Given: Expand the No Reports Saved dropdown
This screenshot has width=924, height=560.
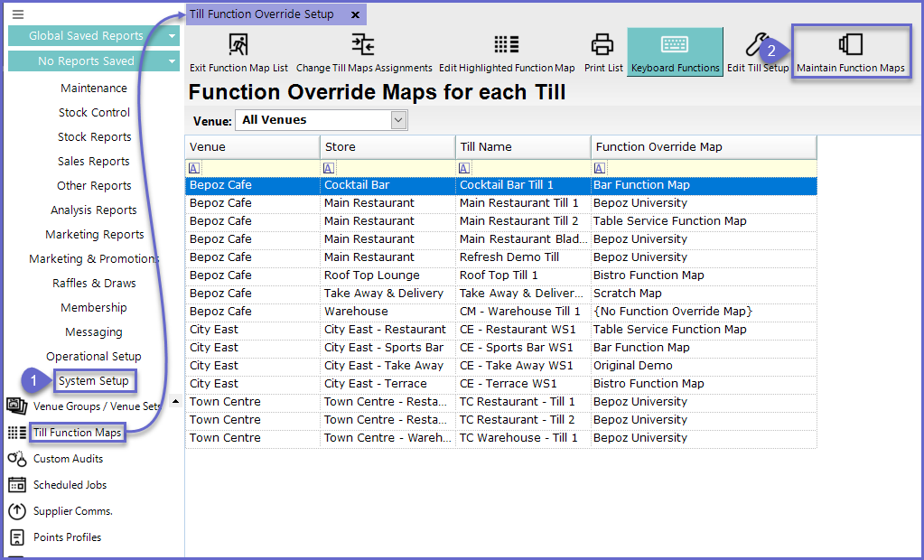Looking at the screenshot, I should tap(172, 61).
